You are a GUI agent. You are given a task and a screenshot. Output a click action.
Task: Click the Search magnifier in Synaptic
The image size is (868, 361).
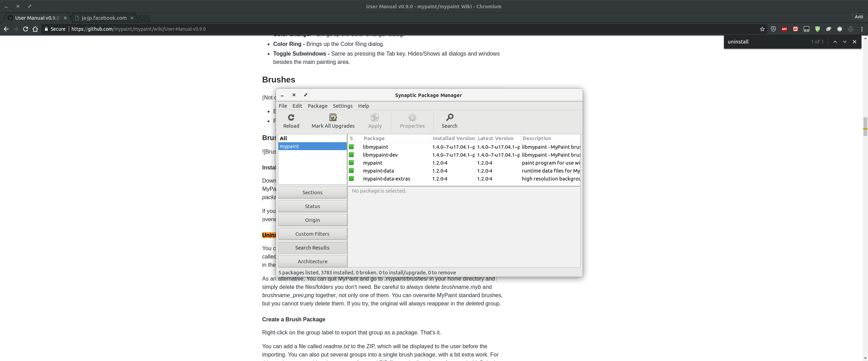pyautogui.click(x=449, y=117)
